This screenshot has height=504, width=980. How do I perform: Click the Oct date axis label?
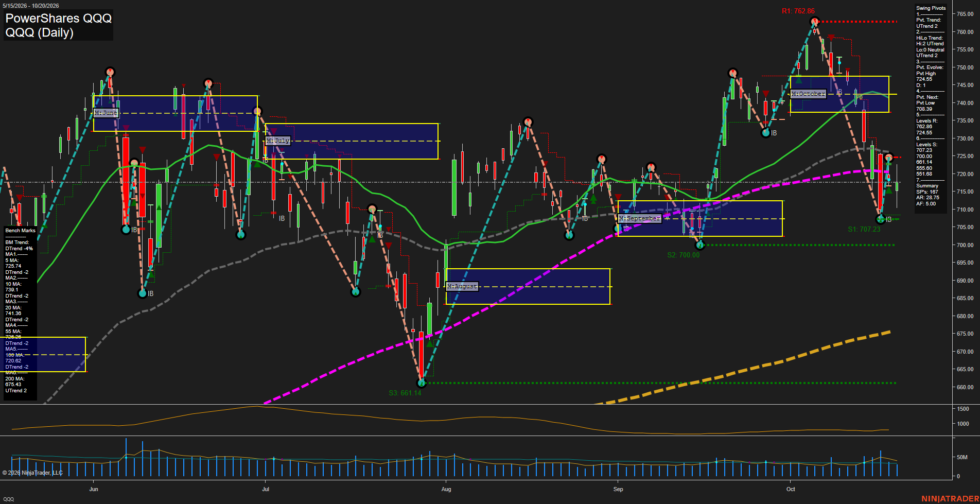click(791, 489)
